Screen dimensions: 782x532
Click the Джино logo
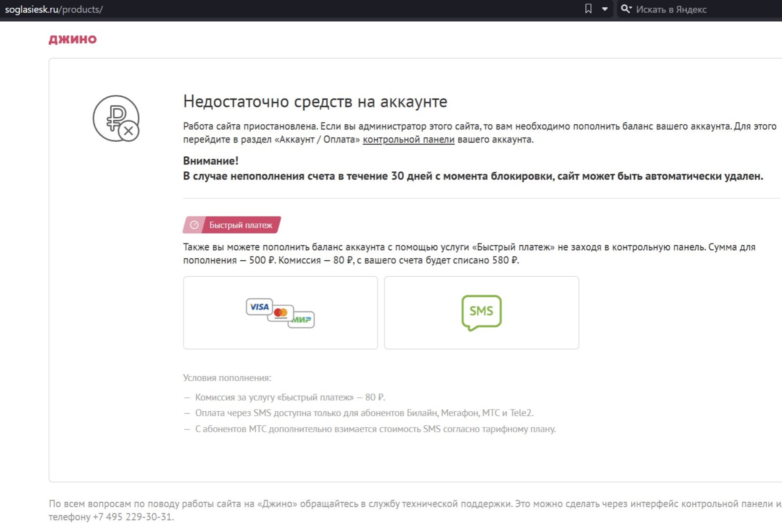coord(72,39)
